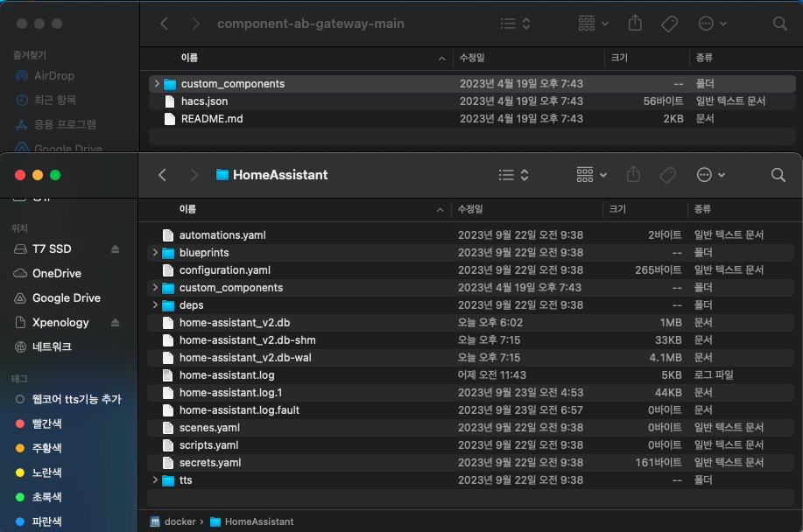Click Tags icon in HomeAssistant window

(668, 175)
